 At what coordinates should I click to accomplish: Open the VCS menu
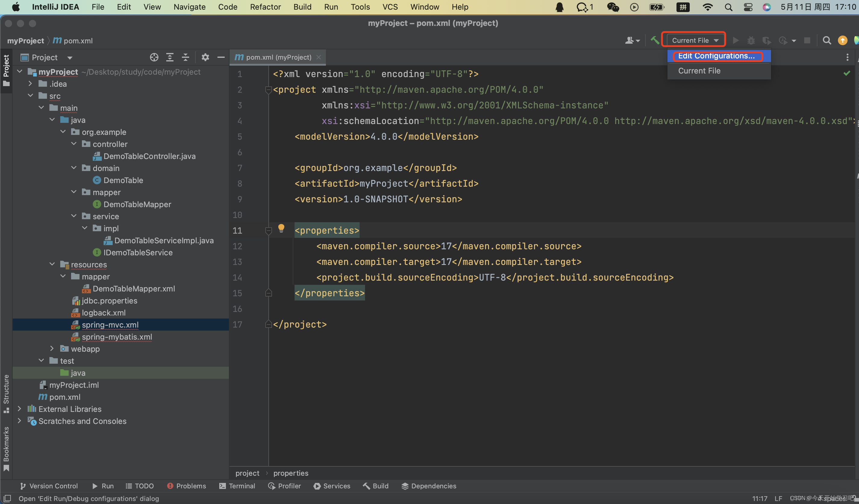390,7
